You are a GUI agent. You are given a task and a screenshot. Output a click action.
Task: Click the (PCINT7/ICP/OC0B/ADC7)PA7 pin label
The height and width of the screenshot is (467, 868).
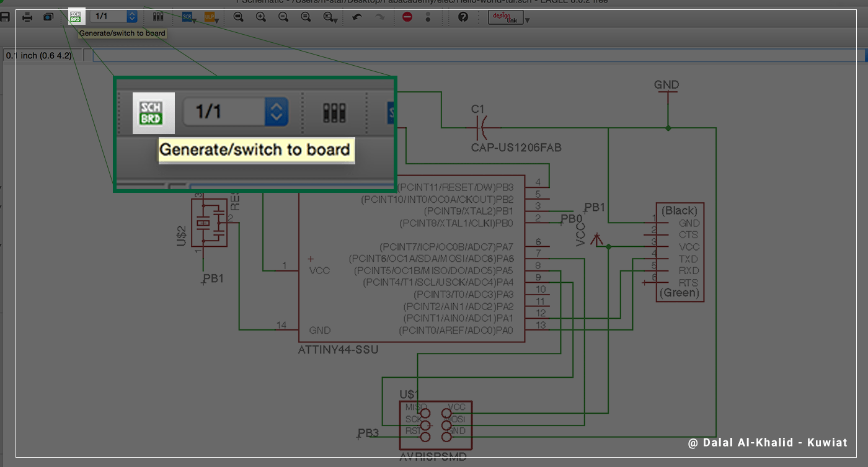coord(447,247)
